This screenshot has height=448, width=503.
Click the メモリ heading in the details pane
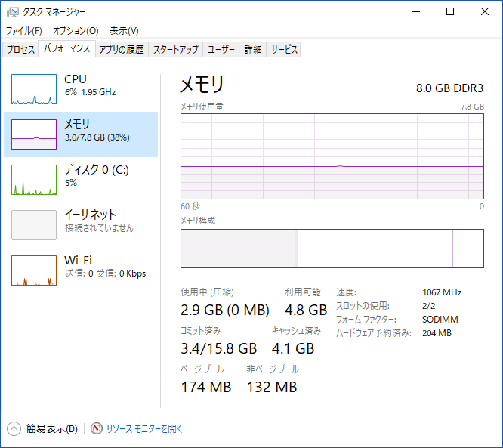click(202, 84)
